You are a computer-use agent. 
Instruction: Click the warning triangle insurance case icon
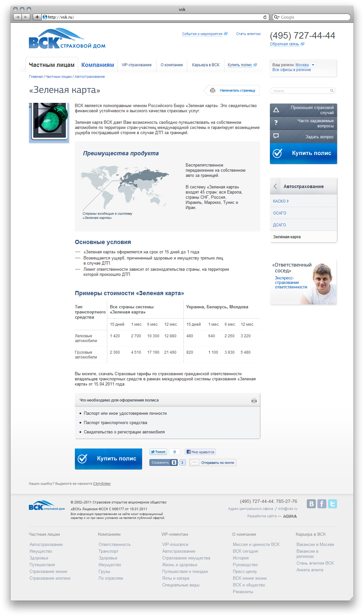click(276, 110)
